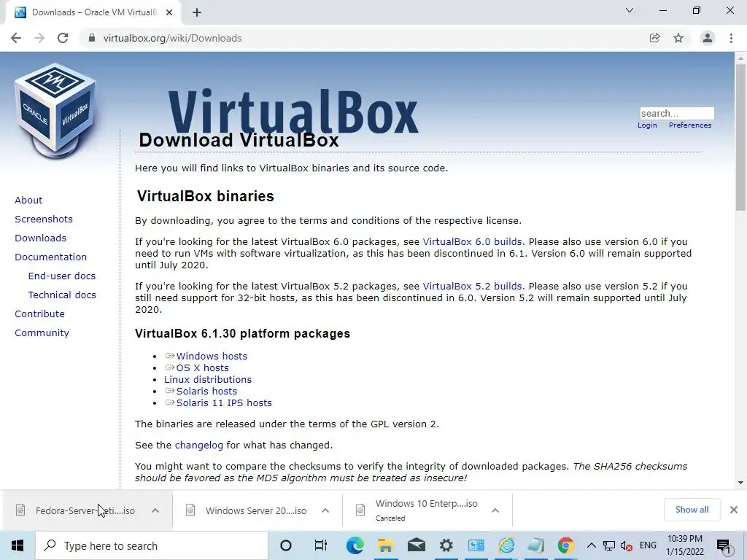
Task: Click the address bar URL
Action: click(172, 38)
